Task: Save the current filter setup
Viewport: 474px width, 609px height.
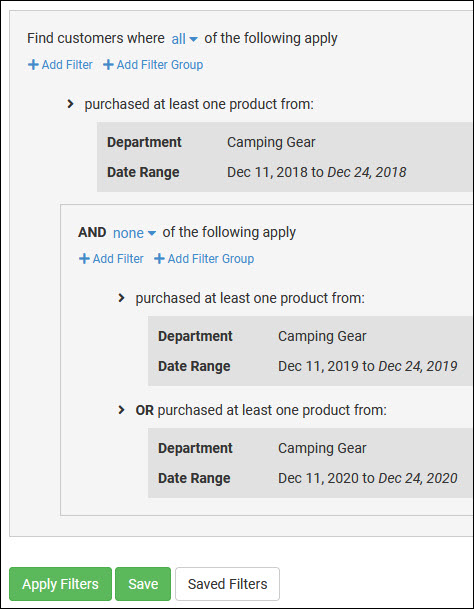Action: pos(143,584)
